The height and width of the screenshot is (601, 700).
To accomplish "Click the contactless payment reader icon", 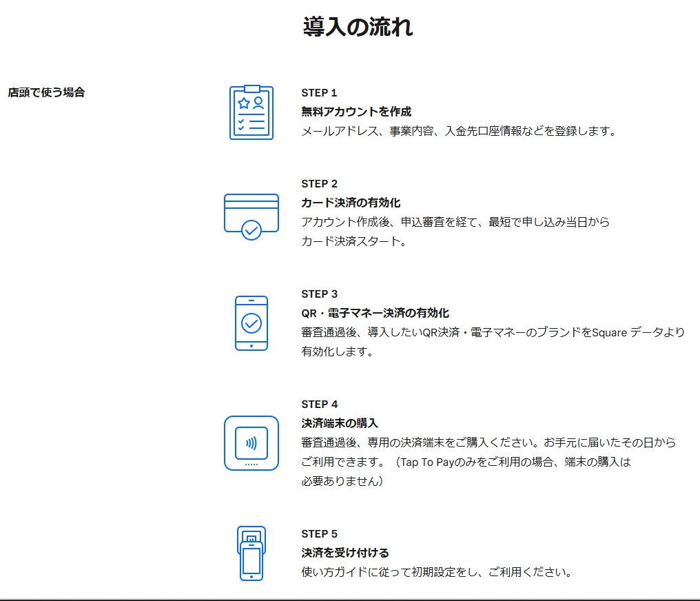I will pyautogui.click(x=251, y=443).
